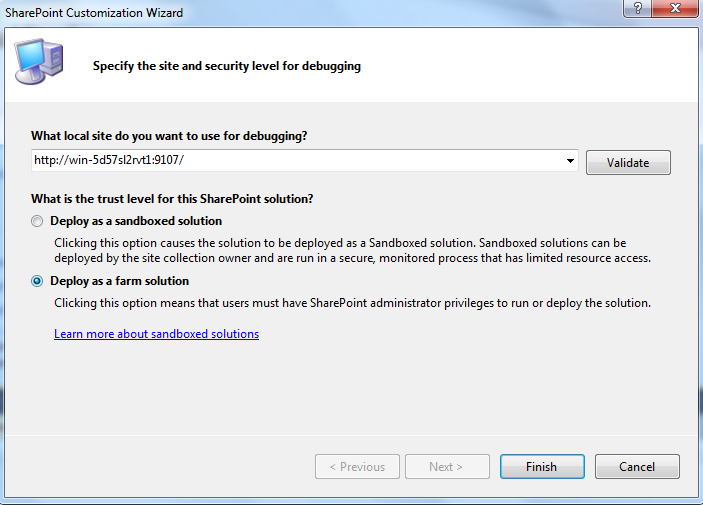Viewport: 703px width, 505px height.
Task: Click the farm solution description text
Action: (352, 303)
